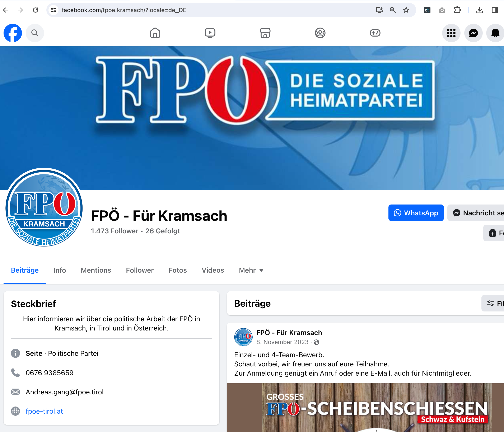Image resolution: width=504 pixels, height=432 pixels.
Task: Click the Facebook search magnifier
Action: pyautogui.click(x=35, y=33)
